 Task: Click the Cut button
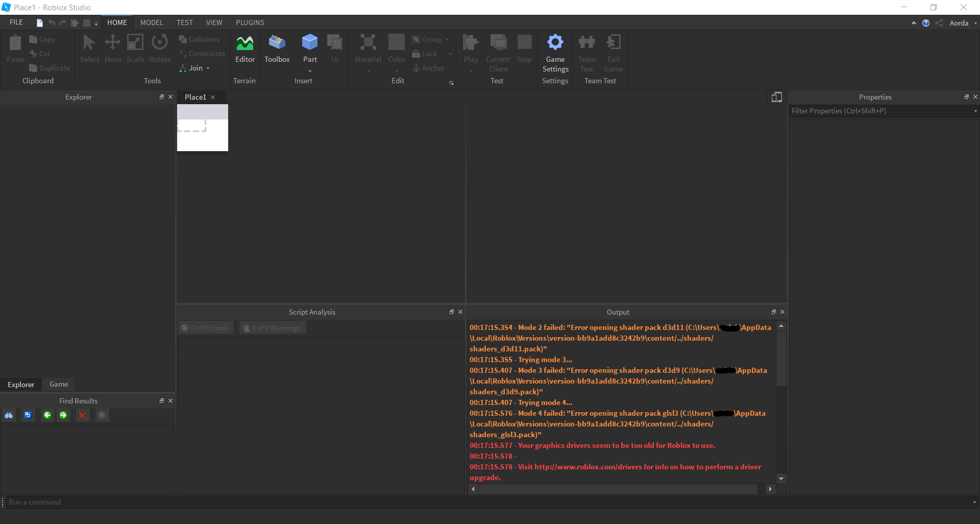40,54
